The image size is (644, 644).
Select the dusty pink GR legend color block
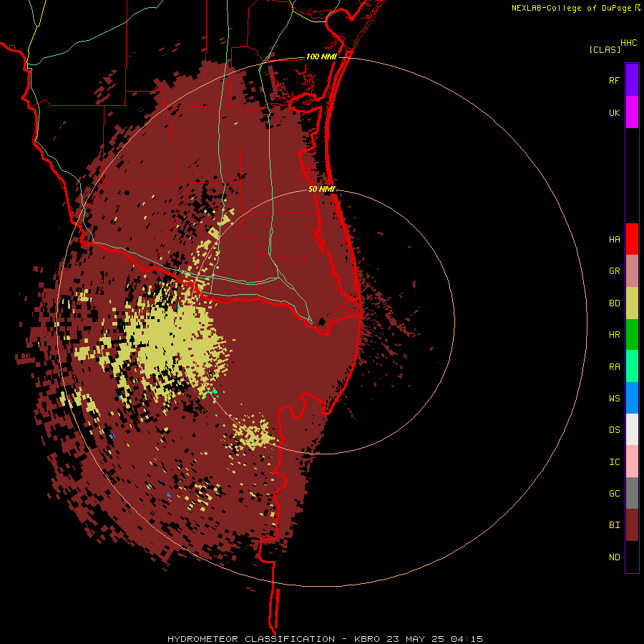632,271
